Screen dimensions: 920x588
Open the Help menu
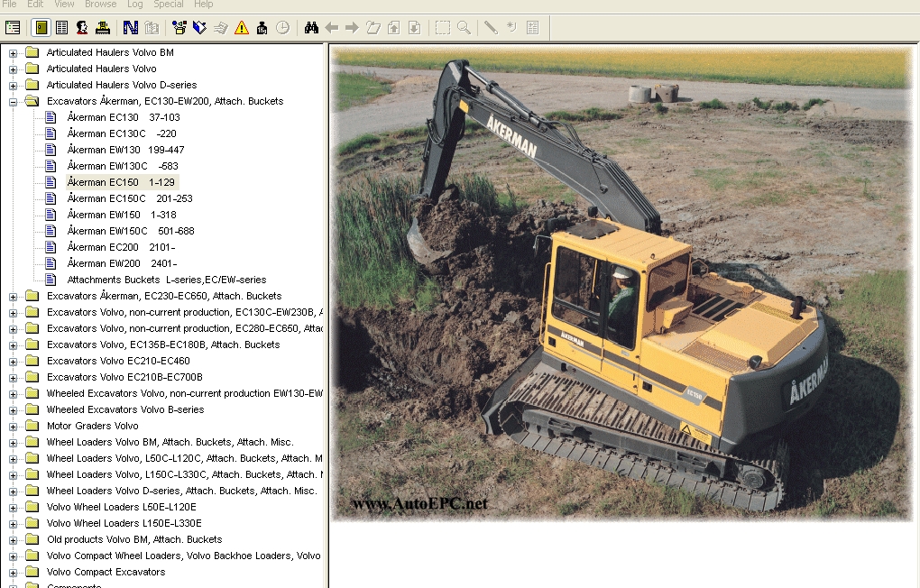[x=204, y=5]
